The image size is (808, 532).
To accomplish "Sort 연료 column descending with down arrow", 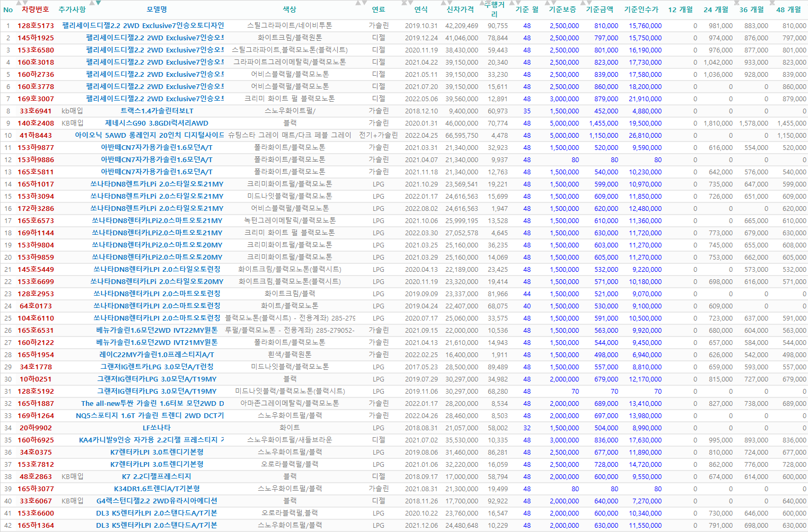I will (365, 3).
